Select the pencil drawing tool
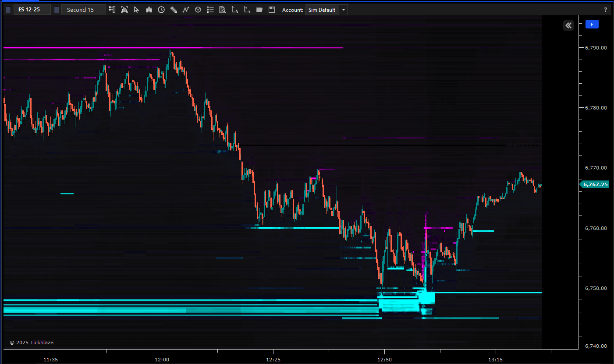Image resolution: width=614 pixels, height=364 pixels. (x=174, y=10)
